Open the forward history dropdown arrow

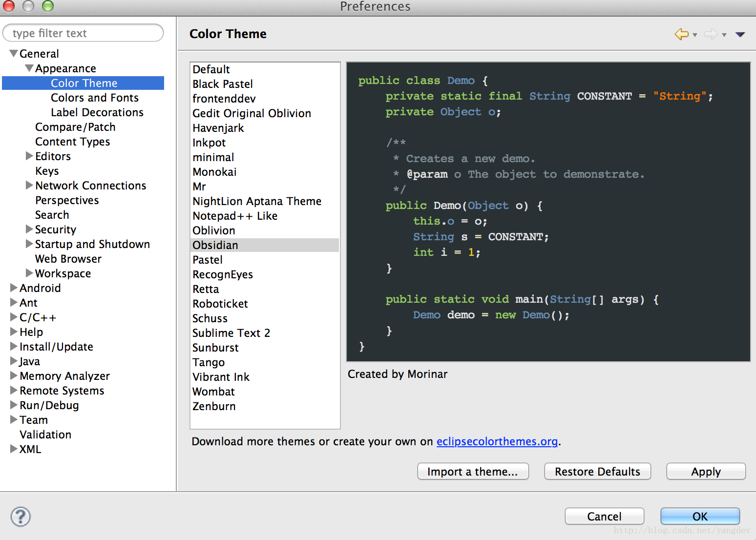[x=724, y=35]
